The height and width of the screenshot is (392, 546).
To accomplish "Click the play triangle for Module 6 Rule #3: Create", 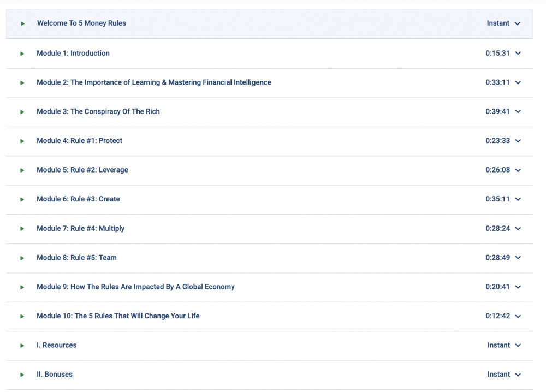I will pos(22,199).
